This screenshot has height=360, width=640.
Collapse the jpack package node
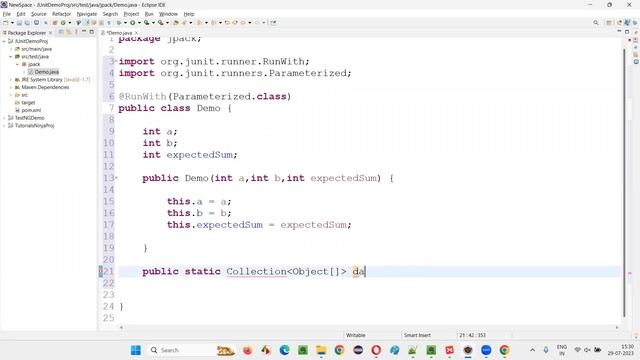tap(18, 64)
